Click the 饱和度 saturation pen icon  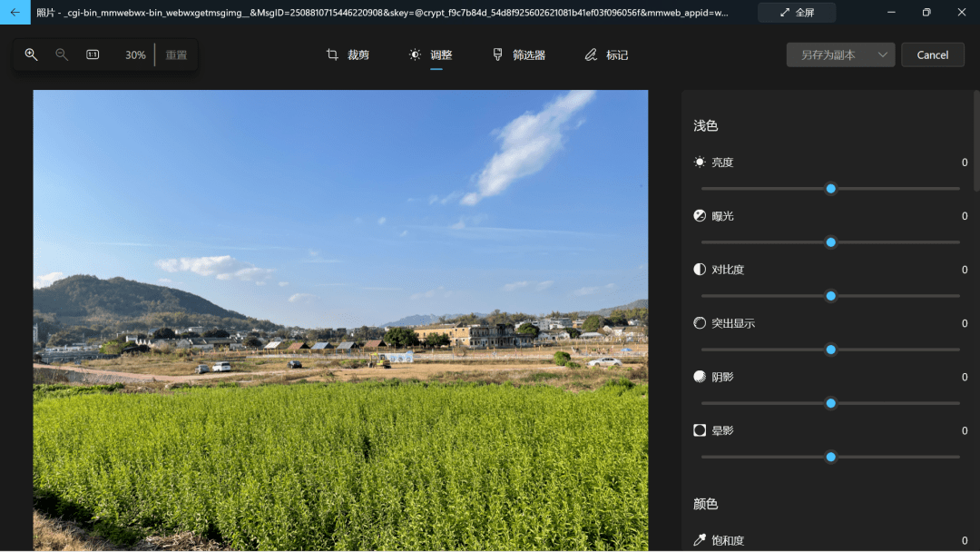point(699,539)
